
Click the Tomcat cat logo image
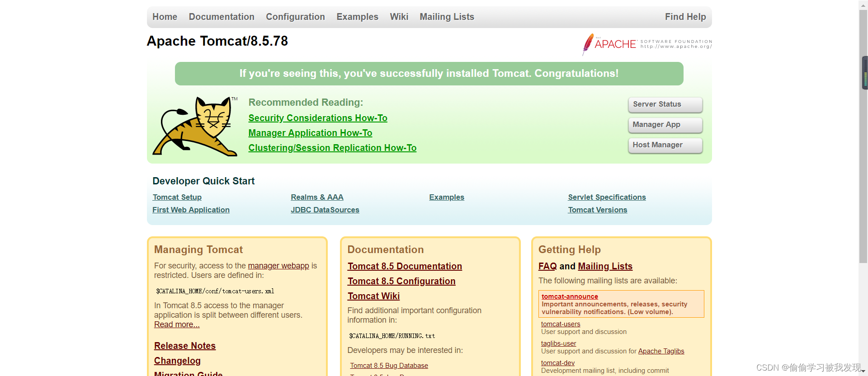(x=195, y=126)
